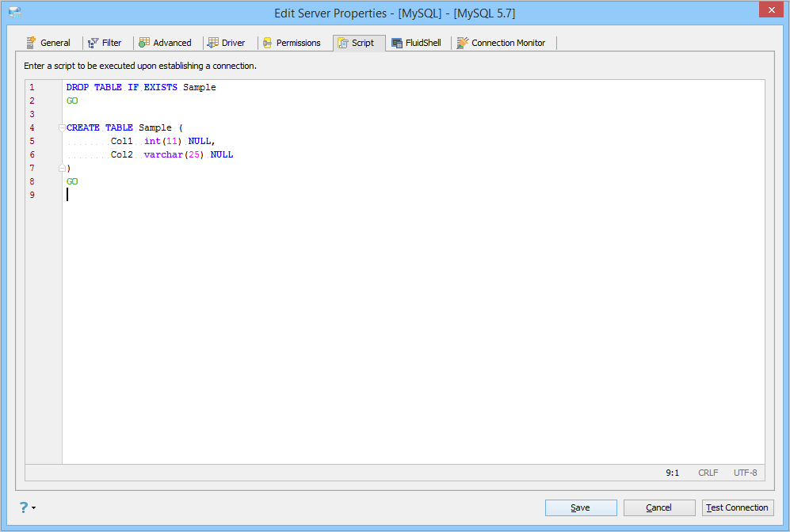
Task: Click the DROP keyword on line 1
Action: coord(78,87)
